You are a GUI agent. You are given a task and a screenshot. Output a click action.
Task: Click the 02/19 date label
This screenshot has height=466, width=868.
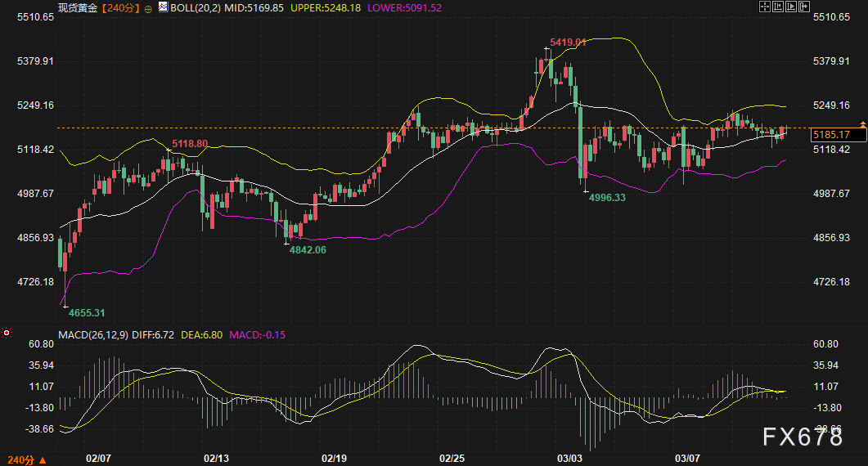(x=335, y=459)
